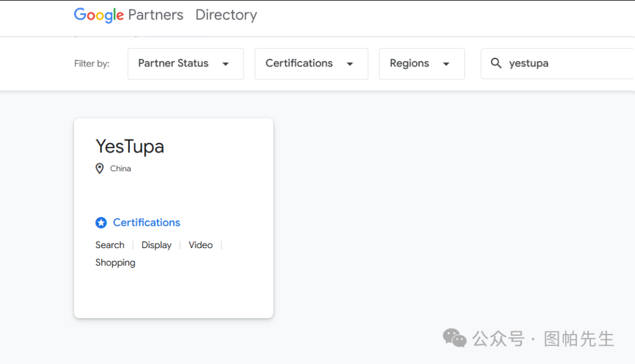Click the Google Partners logo
The height and width of the screenshot is (364, 635).
pos(128,15)
